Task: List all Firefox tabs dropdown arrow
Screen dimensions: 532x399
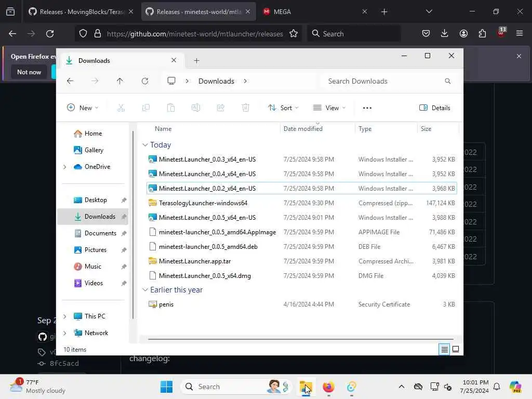Action: point(429,11)
